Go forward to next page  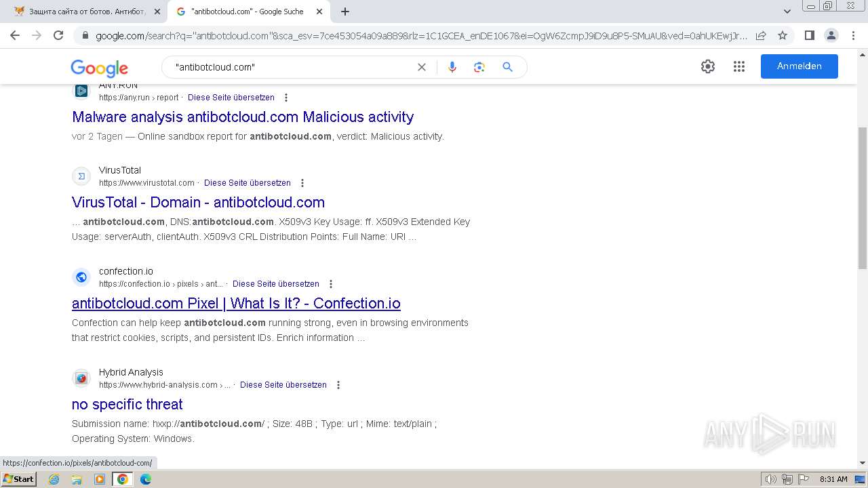(37, 35)
